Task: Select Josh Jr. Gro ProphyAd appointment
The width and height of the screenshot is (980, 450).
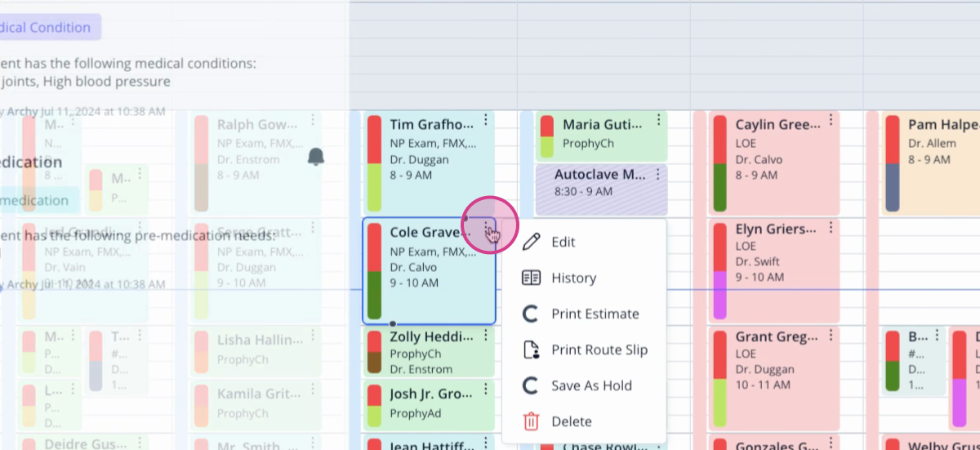Action: click(429, 405)
